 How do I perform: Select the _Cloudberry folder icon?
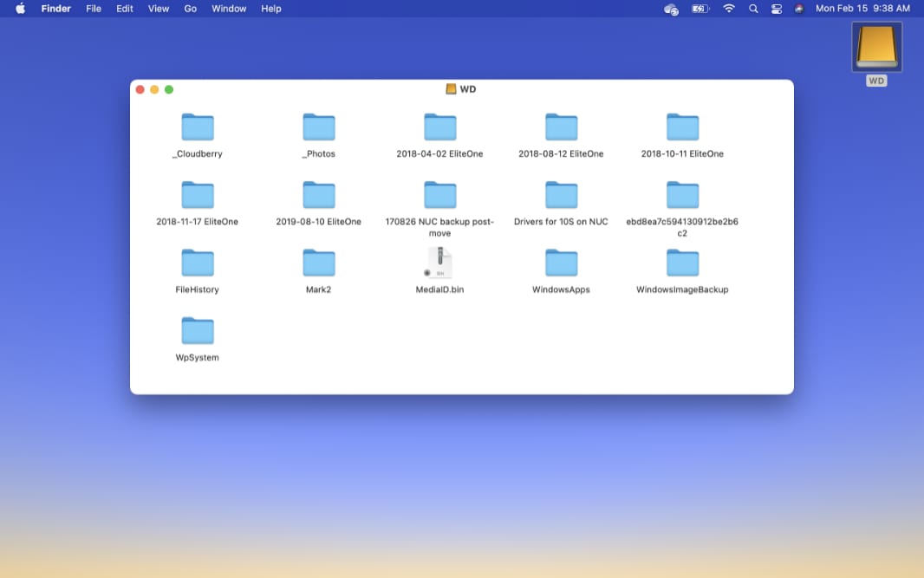(x=198, y=127)
